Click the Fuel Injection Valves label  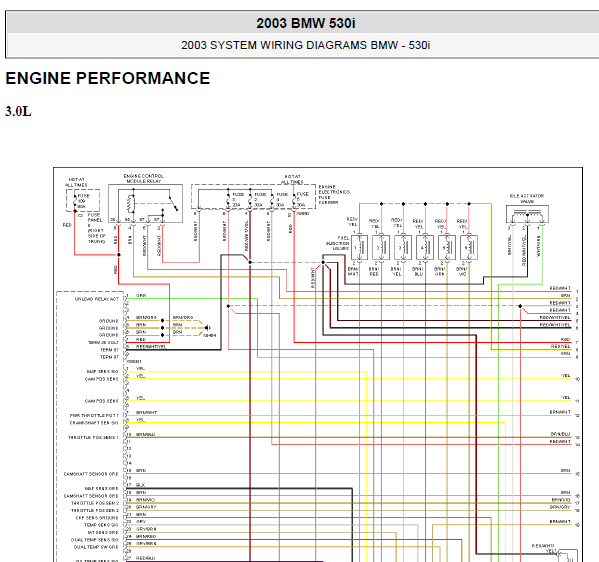coord(337,243)
